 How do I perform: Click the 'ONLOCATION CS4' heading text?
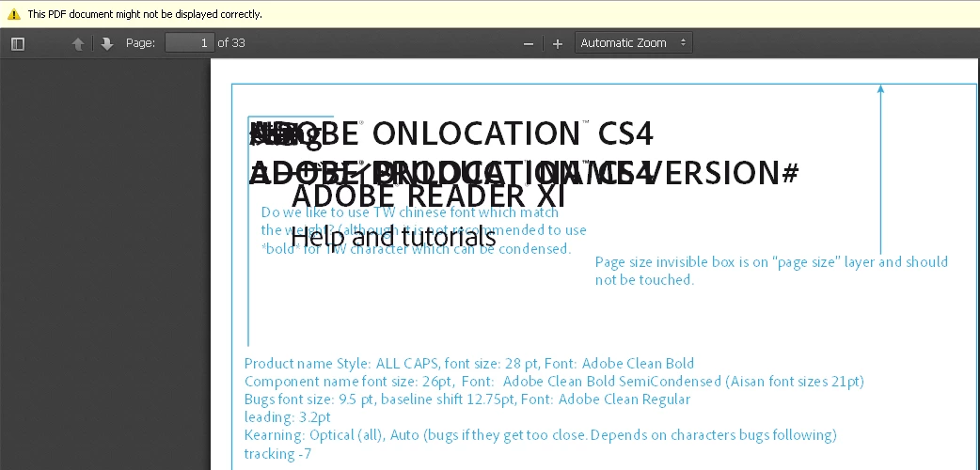click(x=513, y=133)
